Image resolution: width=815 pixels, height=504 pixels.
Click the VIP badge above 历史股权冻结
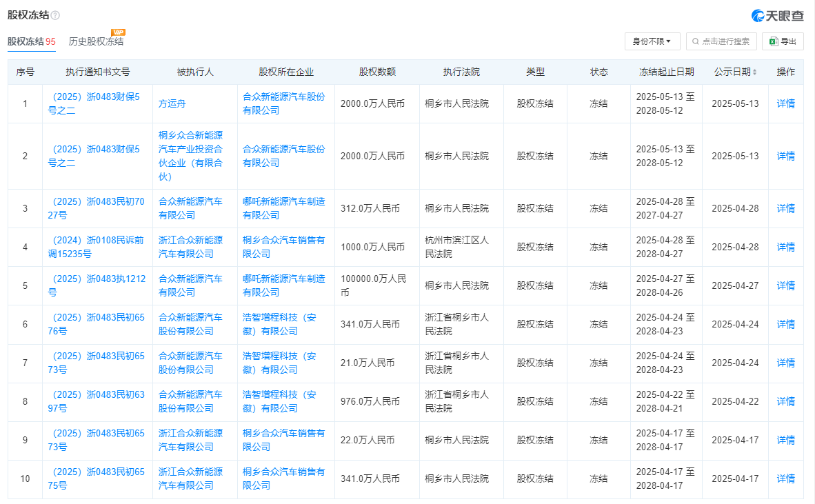(x=119, y=32)
